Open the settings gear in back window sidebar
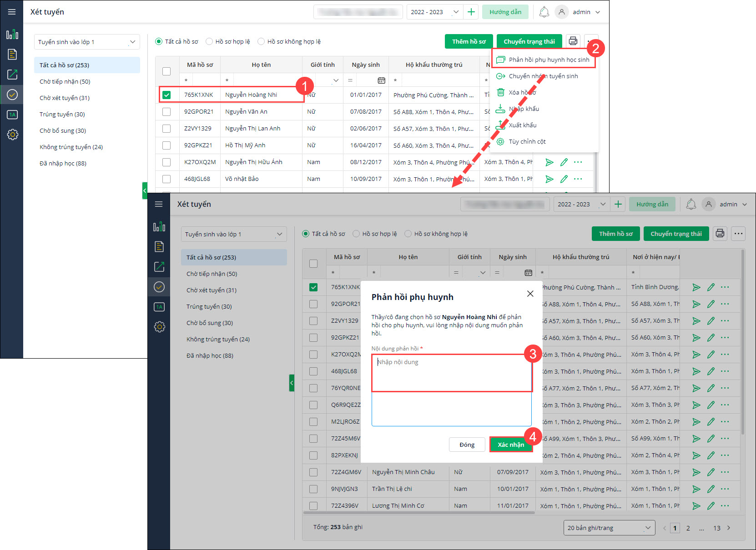The width and height of the screenshot is (756, 550). [12, 135]
